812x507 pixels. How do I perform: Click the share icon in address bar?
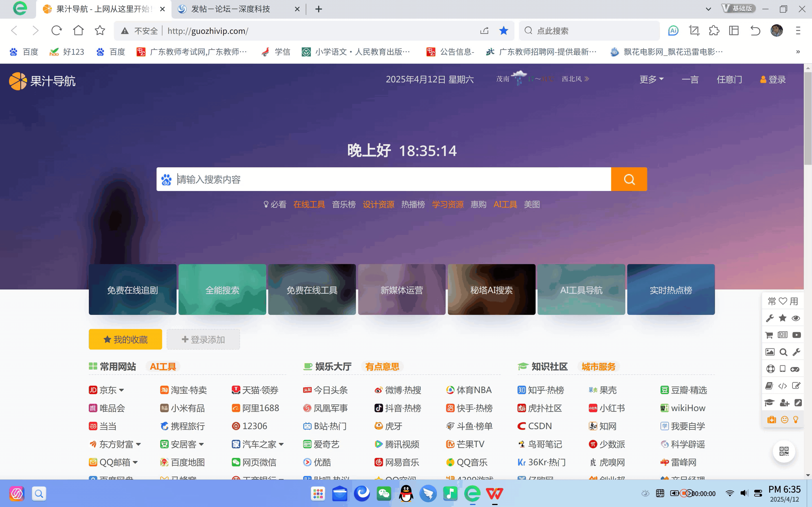[484, 31]
